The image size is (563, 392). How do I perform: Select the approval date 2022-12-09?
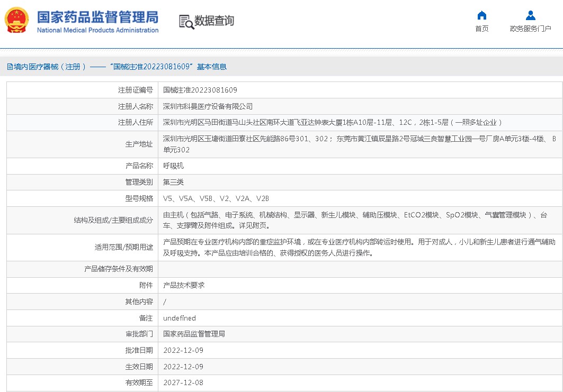tap(183, 350)
